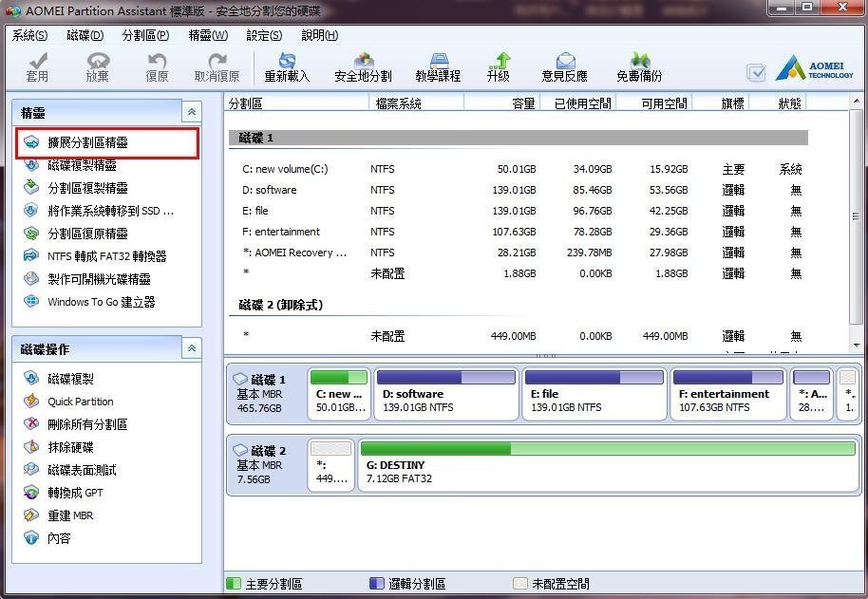Select E: file block in disk map

594,394
